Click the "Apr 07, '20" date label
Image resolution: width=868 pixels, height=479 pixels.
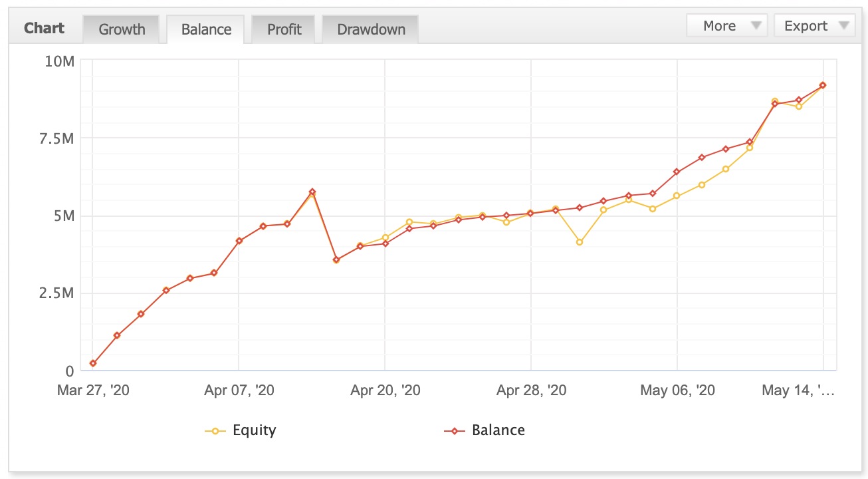click(239, 390)
